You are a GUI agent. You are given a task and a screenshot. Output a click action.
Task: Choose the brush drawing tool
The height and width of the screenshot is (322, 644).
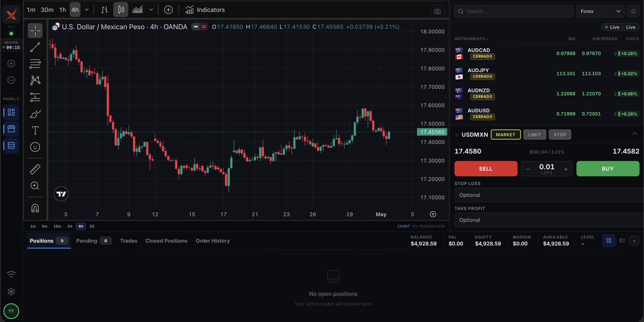[35, 114]
